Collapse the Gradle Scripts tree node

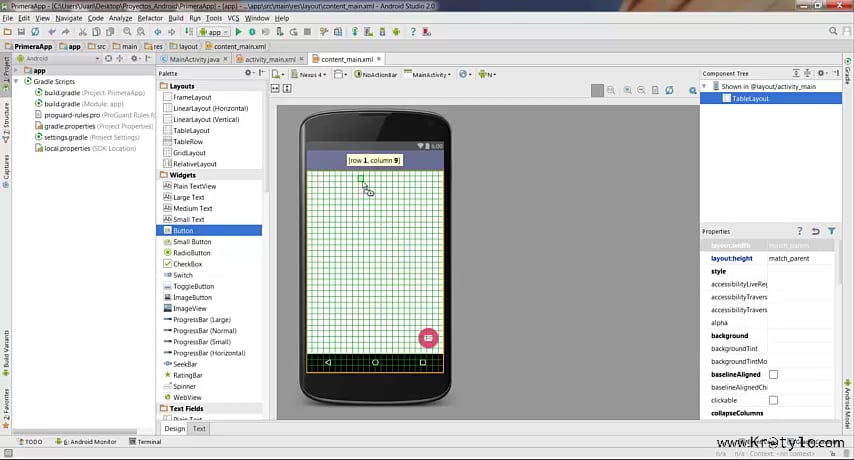point(16,82)
